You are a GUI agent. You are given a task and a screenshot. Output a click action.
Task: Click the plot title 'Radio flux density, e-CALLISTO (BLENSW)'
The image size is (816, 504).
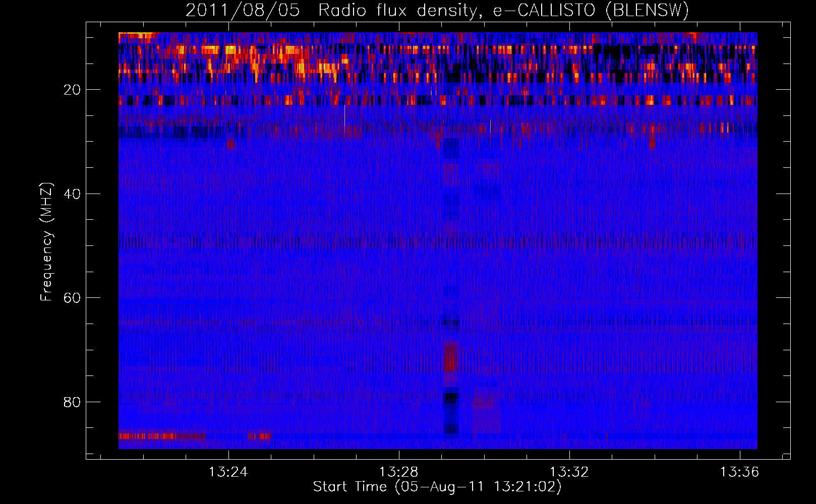point(503,11)
